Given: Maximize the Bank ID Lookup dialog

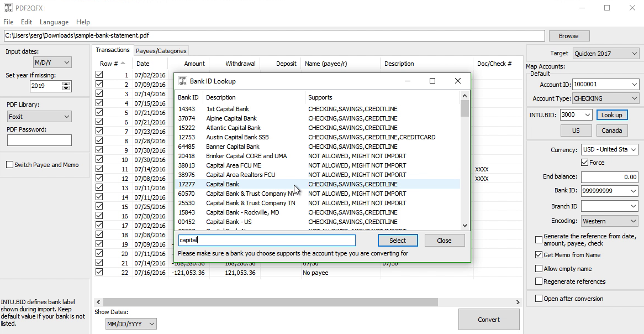Looking at the screenshot, I should 432,81.
